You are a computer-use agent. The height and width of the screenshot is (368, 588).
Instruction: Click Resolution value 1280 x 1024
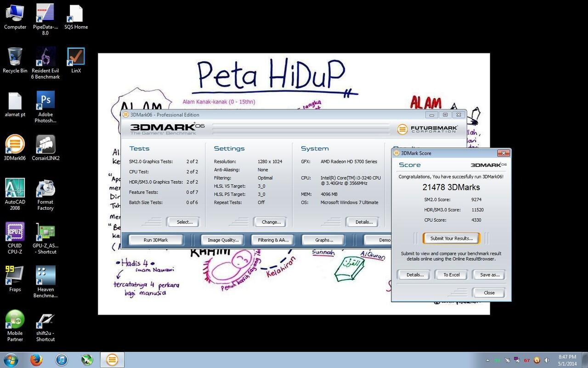coord(270,161)
